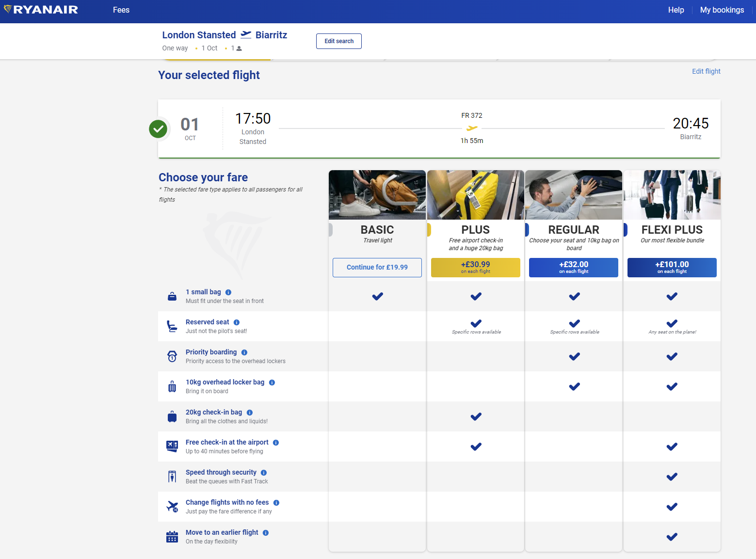The image size is (756, 559).
Task: Click the green selected-flight checkmark
Action: pyautogui.click(x=158, y=128)
